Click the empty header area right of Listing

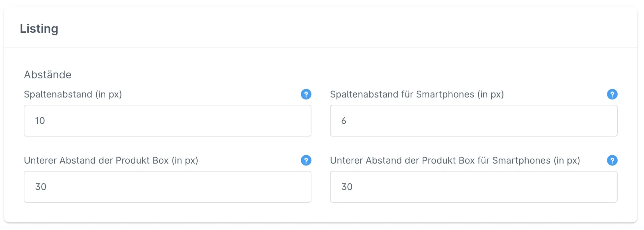click(x=330, y=28)
